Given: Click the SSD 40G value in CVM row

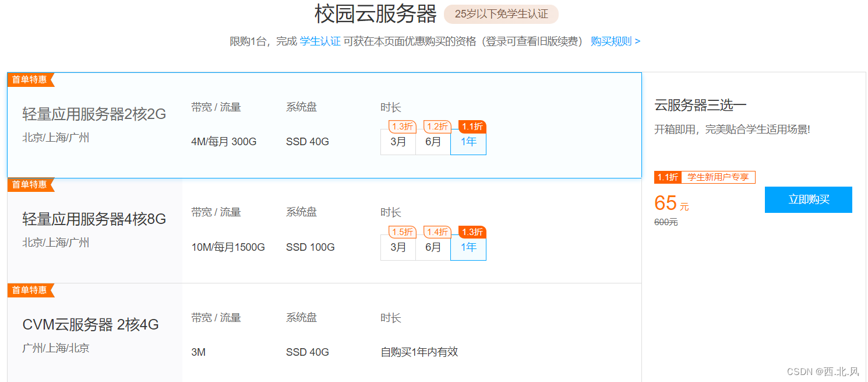Looking at the screenshot, I should pyautogui.click(x=308, y=352).
